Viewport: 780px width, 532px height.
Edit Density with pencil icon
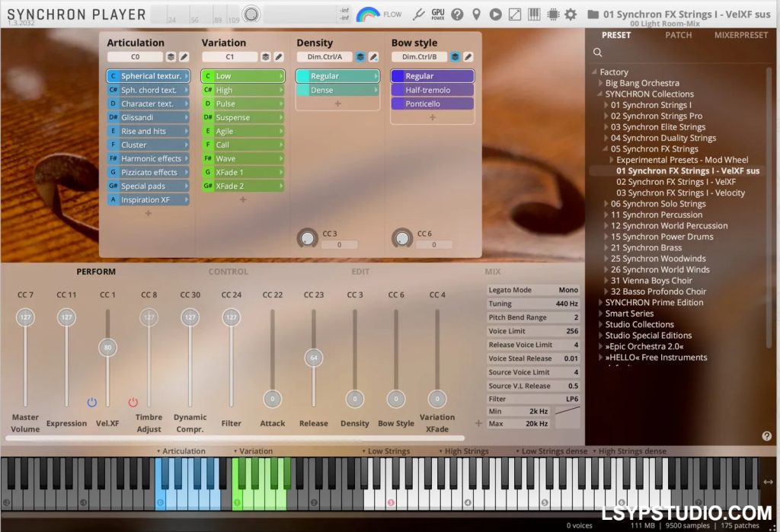click(x=373, y=56)
